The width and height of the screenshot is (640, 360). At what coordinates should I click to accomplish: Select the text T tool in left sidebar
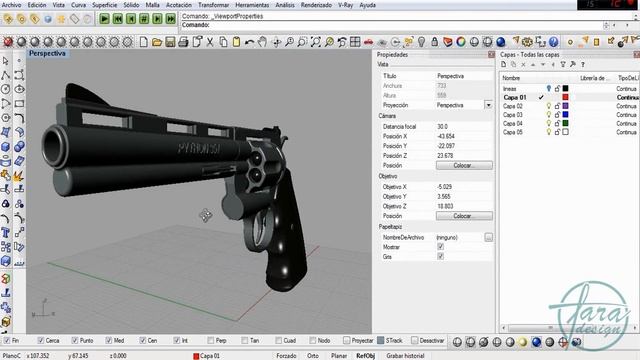[6, 233]
